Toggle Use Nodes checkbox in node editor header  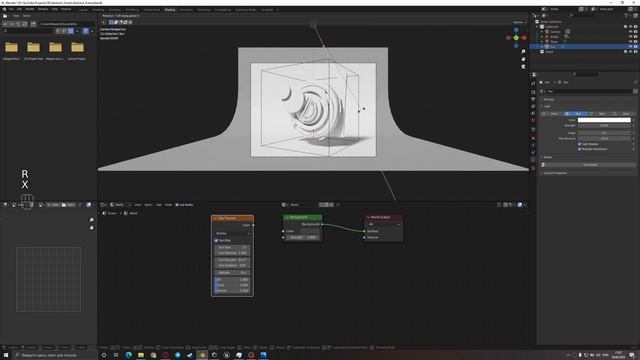coord(177,205)
